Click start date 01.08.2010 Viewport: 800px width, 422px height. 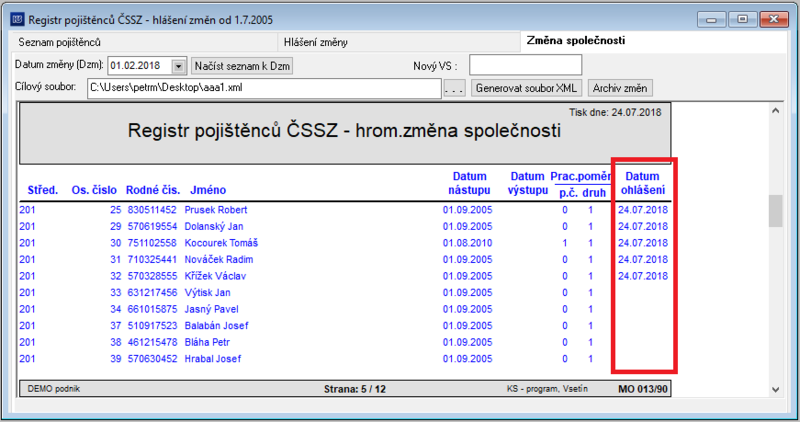pos(467,243)
